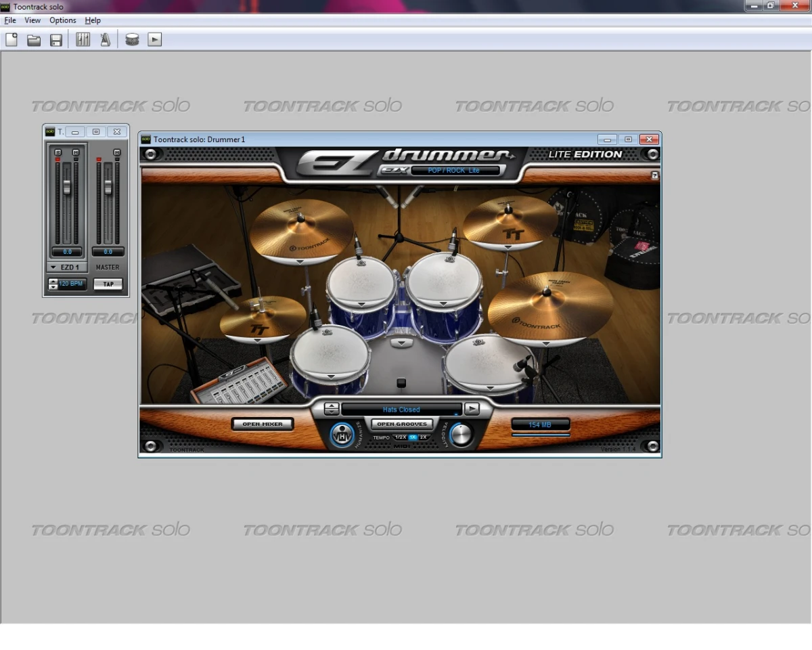Show the mixer via toolbar faders icon
The height and width of the screenshot is (650, 812).
(83, 39)
